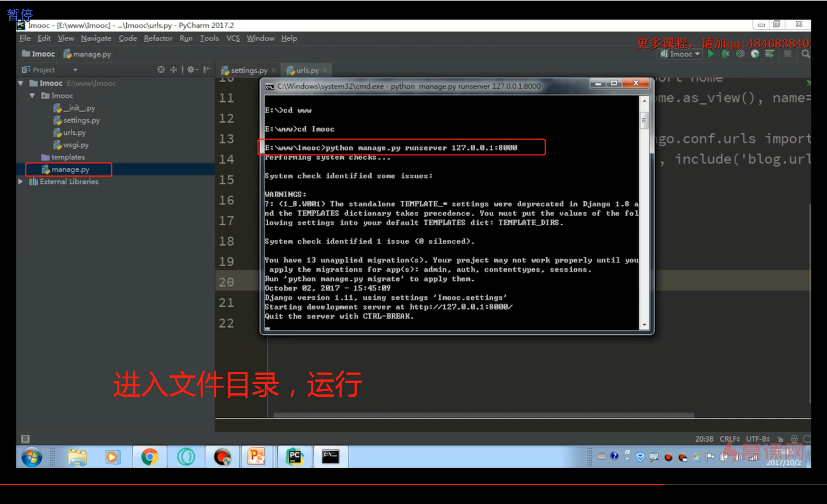Image resolution: width=827 pixels, height=504 pixels.
Task: Run the Imooc configuration with the green arrow
Action: (711, 54)
